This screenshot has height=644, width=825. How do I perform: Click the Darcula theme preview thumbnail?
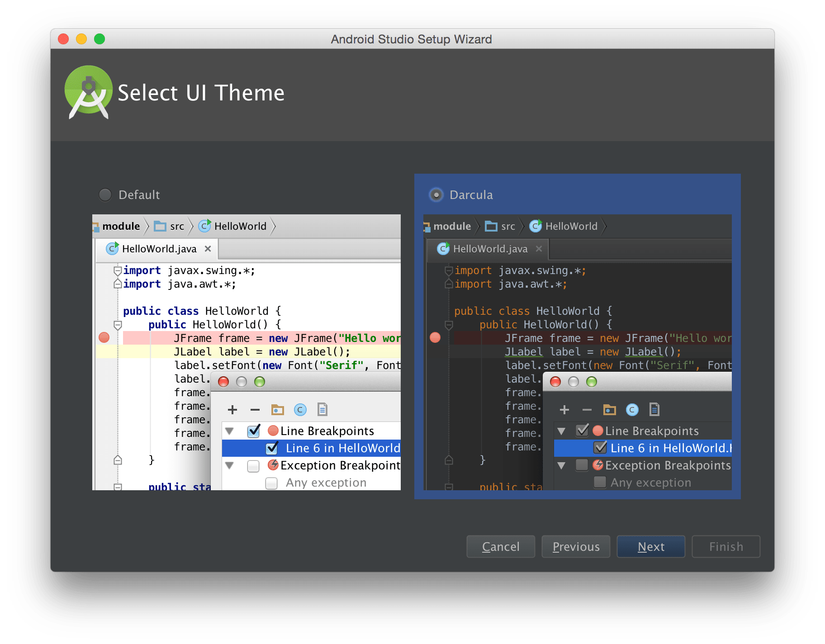click(x=578, y=352)
